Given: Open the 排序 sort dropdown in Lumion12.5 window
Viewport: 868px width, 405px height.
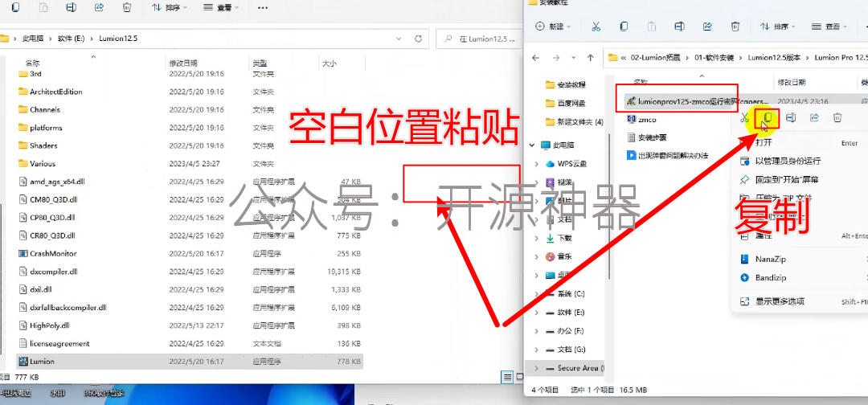Looking at the screenshot, I should pyautogui.click(x=170, y=8).
